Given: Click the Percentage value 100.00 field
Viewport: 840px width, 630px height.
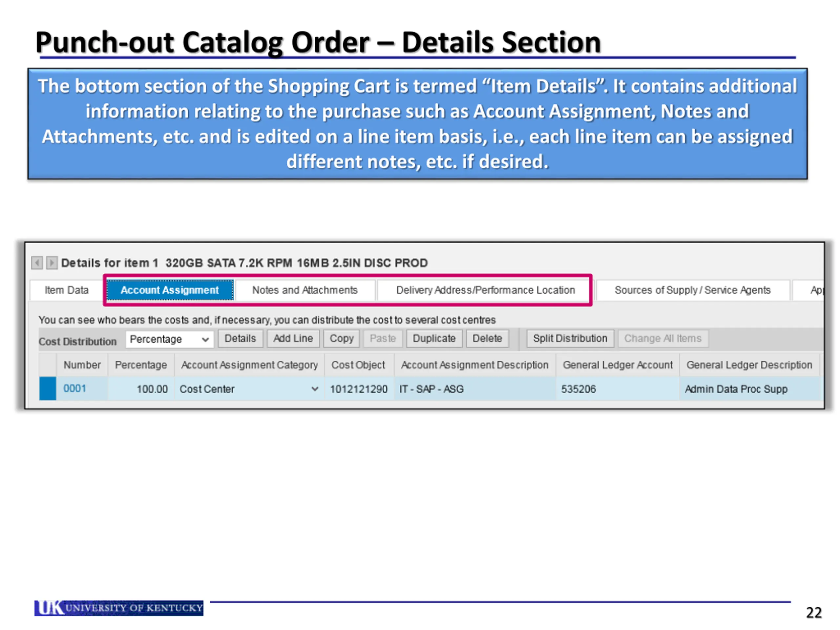Looking at the screenshot, I should coord(152,389).
